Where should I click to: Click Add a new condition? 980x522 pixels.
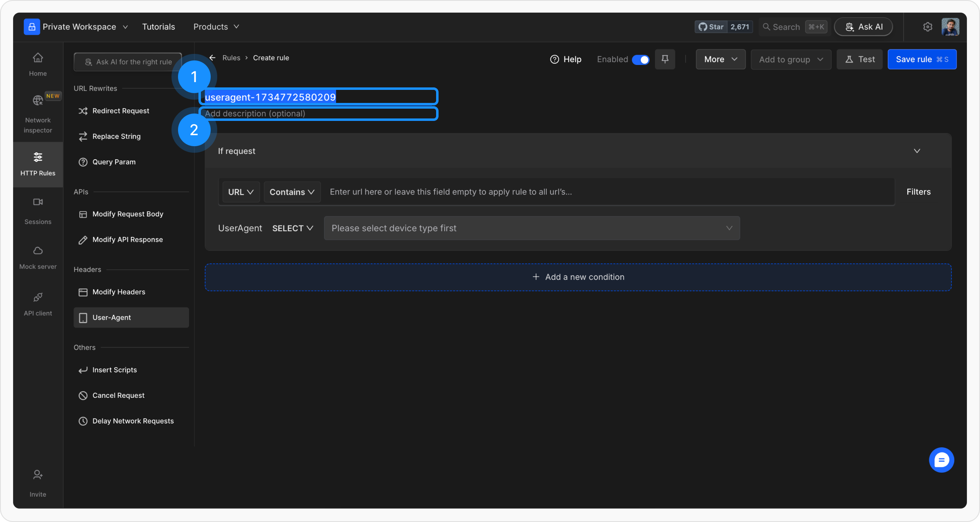(578, 277)
